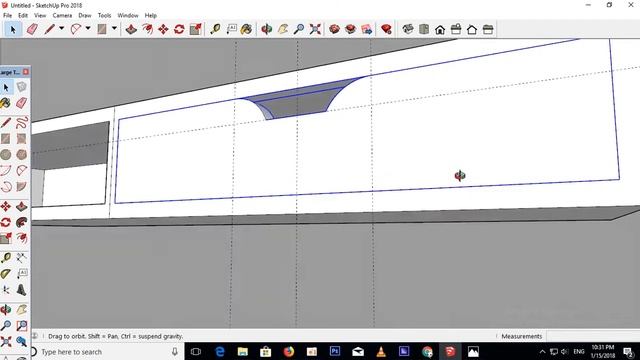Image resolution: width=640 pixels, height=360 pixels.
Task: Open the View menu
Action: coord(40,16)
